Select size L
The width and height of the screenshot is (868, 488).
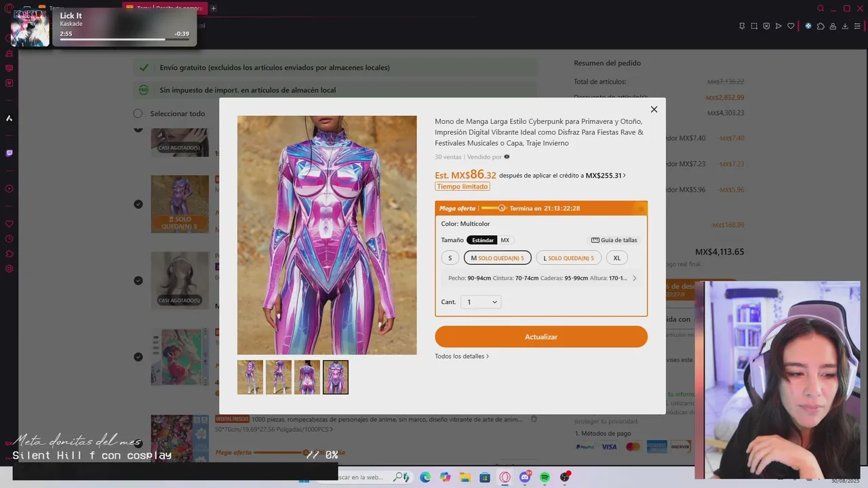coord(568,258)
